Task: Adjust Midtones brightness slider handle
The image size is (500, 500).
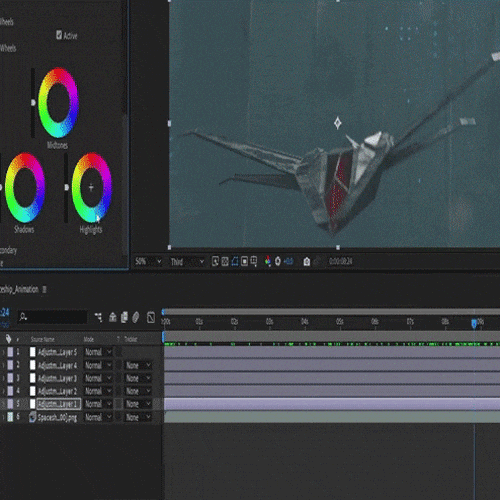Action: tap(33, 103)
